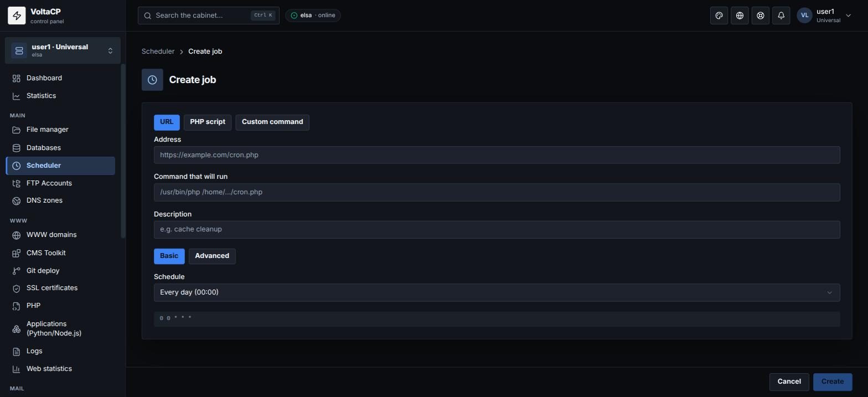Open Logs page
The width and height of the screenshot is (868, 397).
pyautogui.click(x=60, y=351)
